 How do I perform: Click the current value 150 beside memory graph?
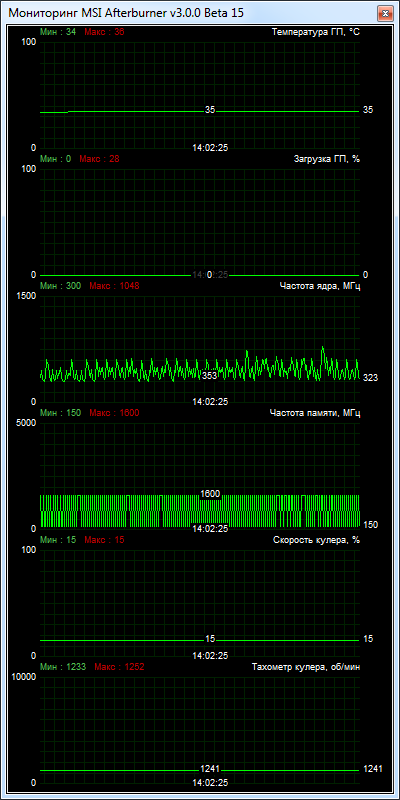[x=370, y=524]
